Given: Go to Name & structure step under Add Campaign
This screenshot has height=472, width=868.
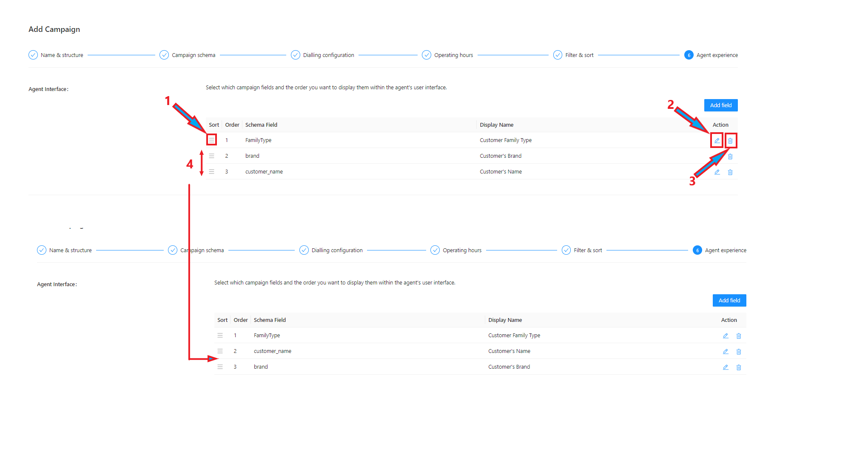Looking at the screenshot, I should pyautogui.click(x=62, y=55).
